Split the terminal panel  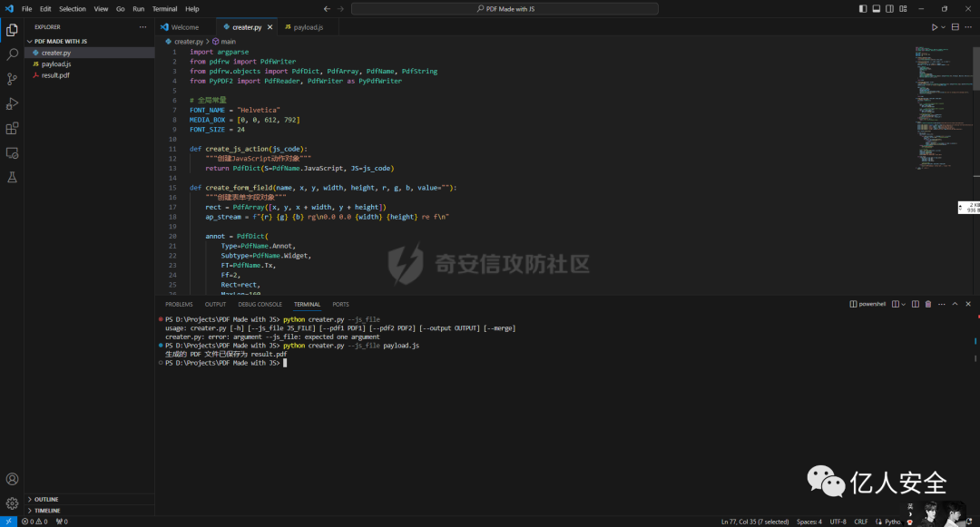point(915,304)
